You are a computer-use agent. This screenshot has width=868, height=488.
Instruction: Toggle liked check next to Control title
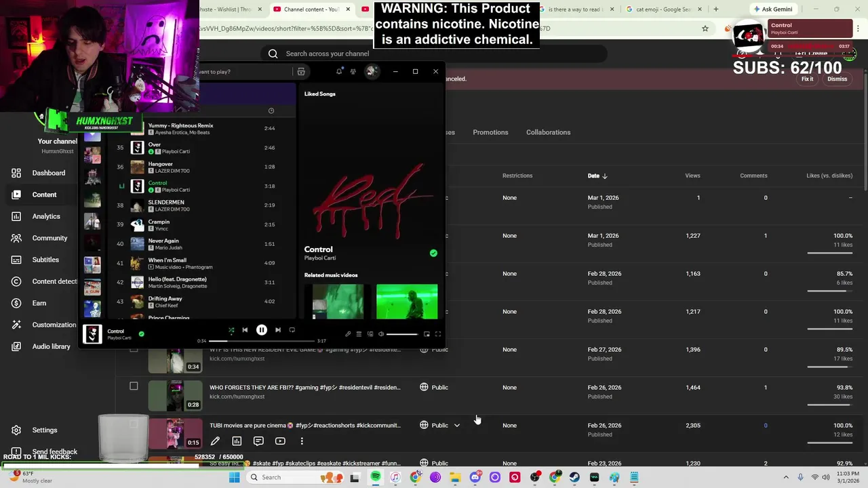click(x=433, y=253)
